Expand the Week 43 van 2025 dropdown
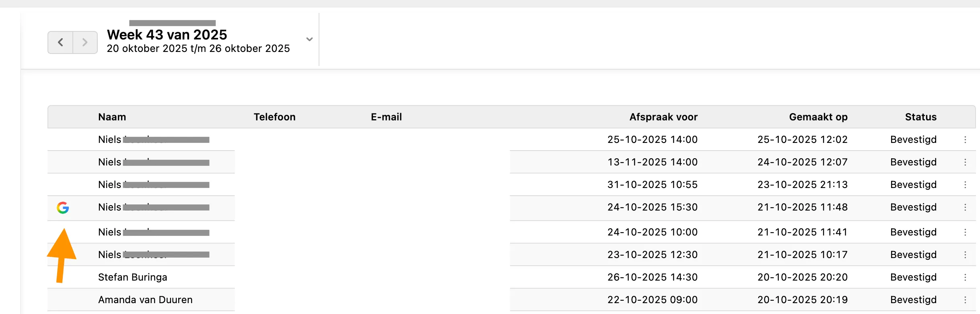The image size is (980, 314). tap(309, 39)
